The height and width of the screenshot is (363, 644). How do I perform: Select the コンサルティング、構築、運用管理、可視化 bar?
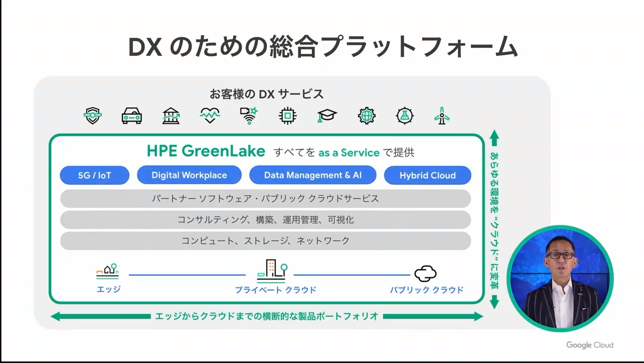(x=266, y=220)
